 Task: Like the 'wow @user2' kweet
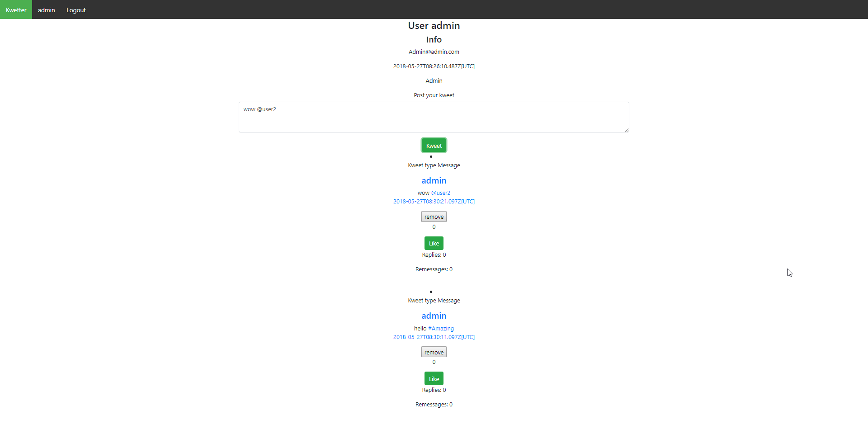[x=434, y=243]
